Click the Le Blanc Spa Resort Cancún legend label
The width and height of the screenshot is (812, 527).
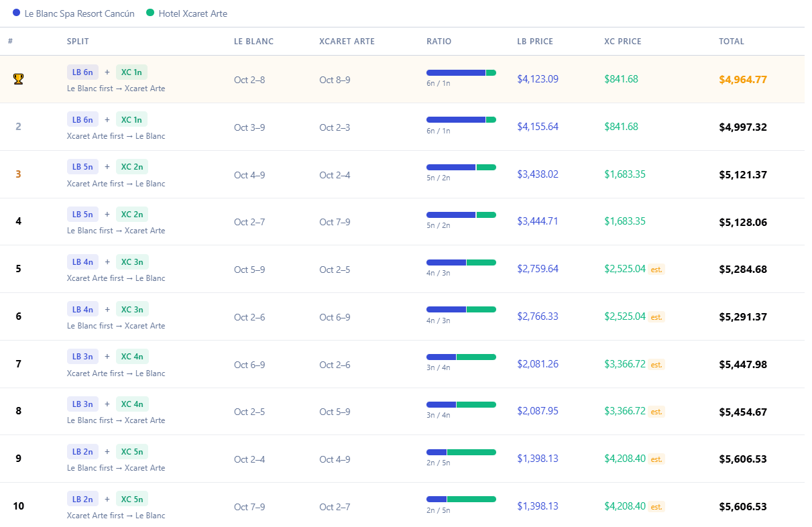point(80,13)
